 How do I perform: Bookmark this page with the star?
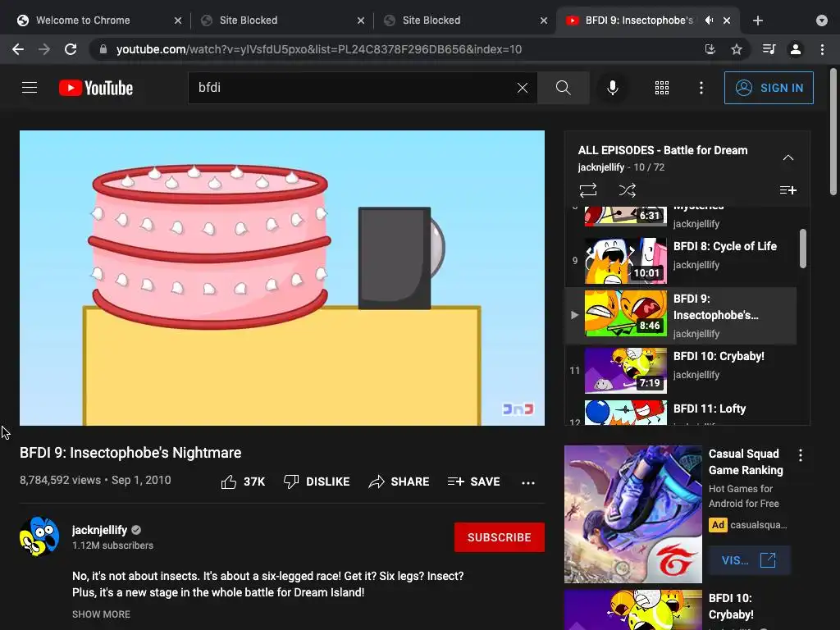click(x=737, y=49)
